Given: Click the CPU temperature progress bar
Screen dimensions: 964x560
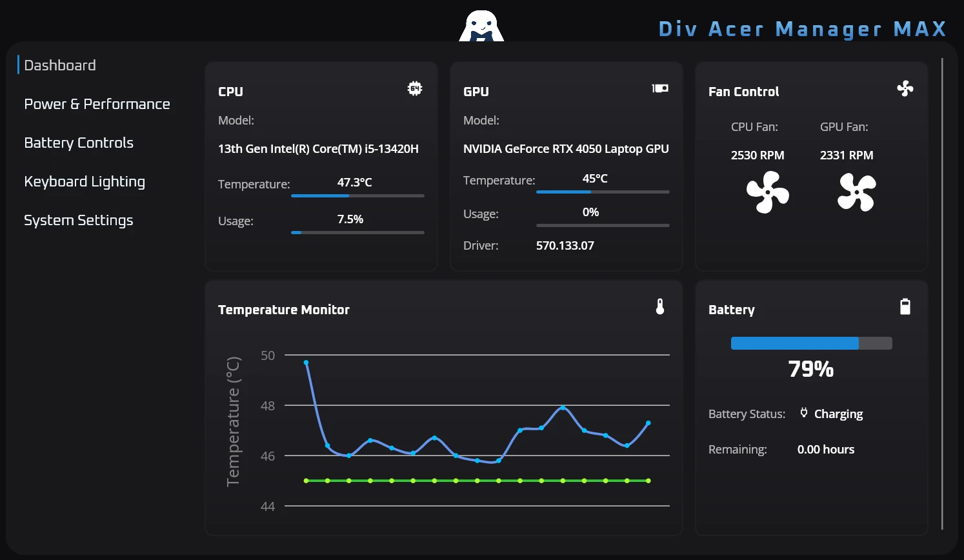Looking at the screenshot, I should tap(357, 195).
